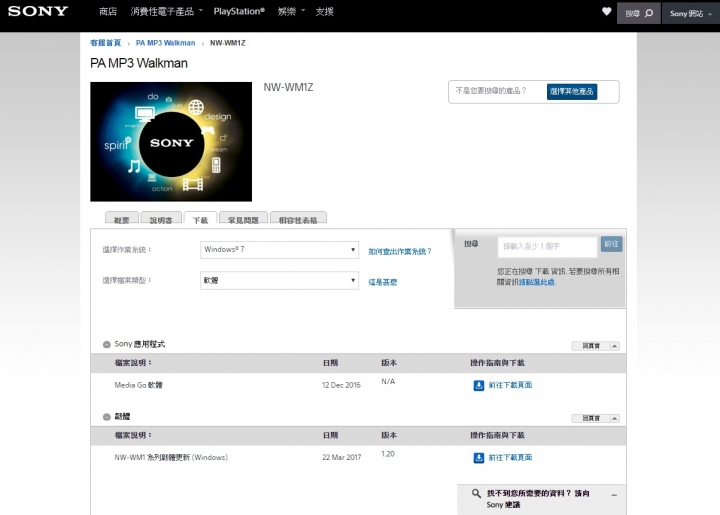Screen dimensions: 720x515
Task: Collapse the Sony 應用程式 section circle icon
Action: 107,344
